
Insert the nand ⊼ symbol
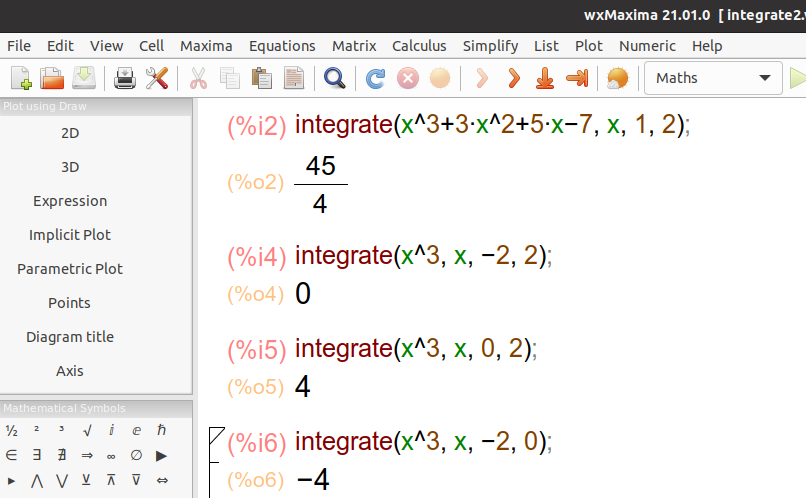click(x=111, y=480)
